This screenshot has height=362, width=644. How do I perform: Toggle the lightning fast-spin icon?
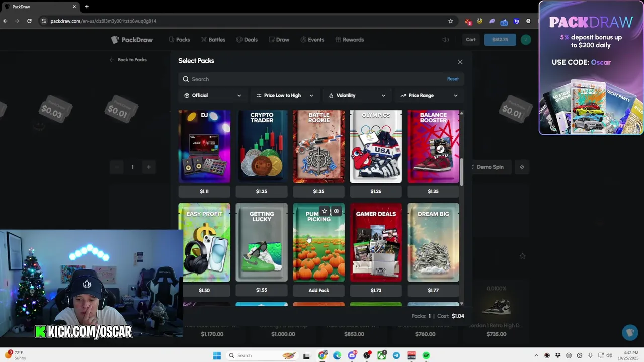pos(522,167)
